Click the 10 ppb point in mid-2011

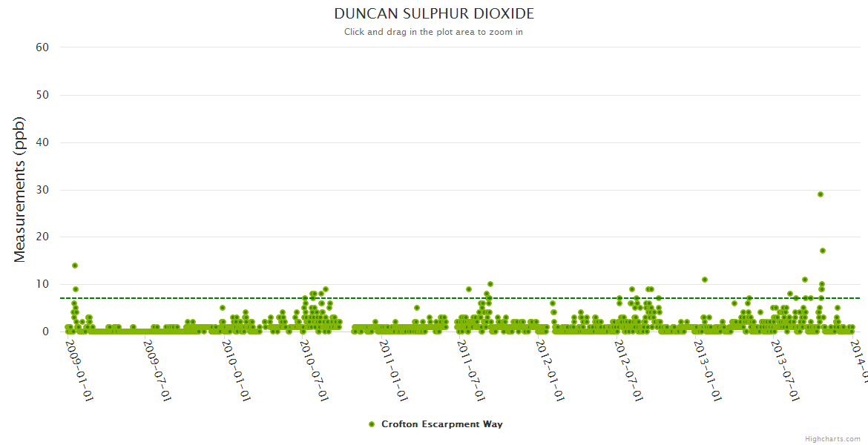[x=490, y=284]
